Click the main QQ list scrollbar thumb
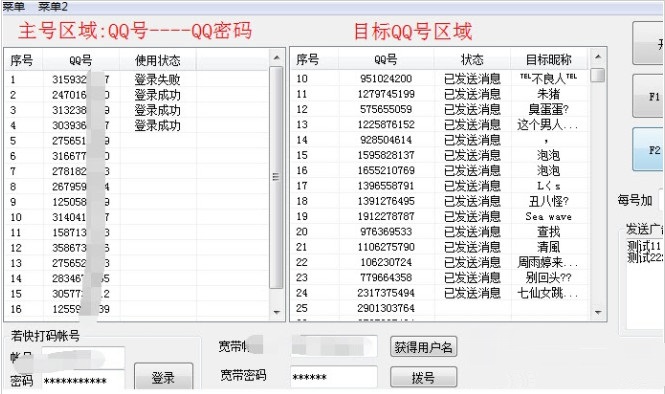 (276, 177)
